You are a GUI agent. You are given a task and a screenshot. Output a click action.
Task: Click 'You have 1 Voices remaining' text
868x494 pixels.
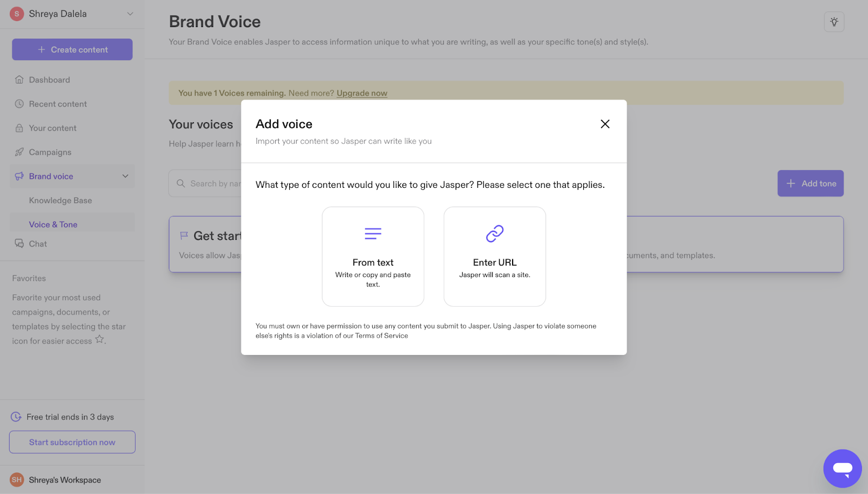tap(232, 93)
